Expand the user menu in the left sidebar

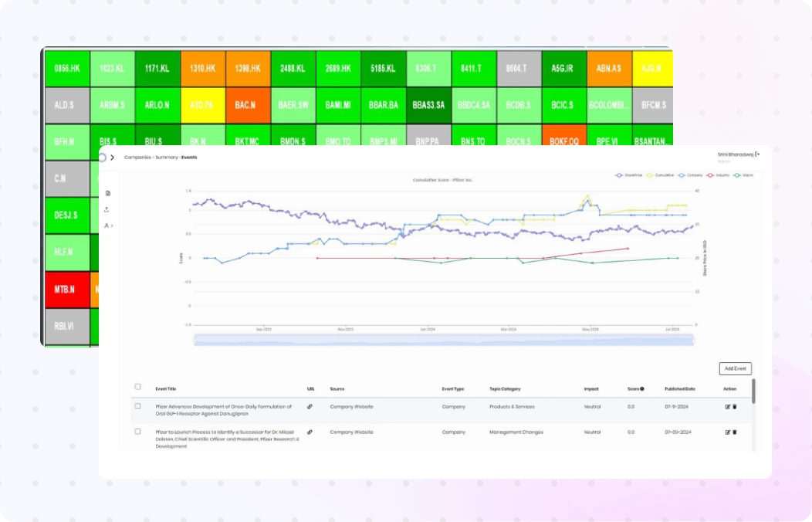pyautogui.click(x=108, y=225)
